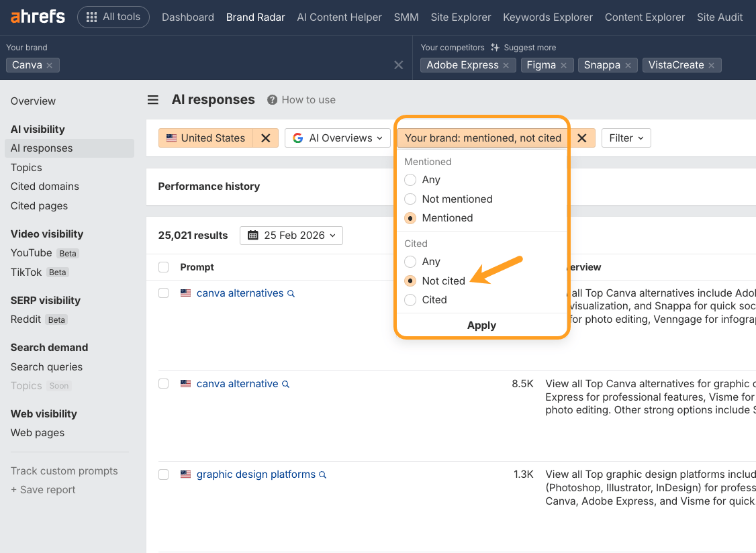
Task: Select the Not mentioned radio option
Action: pyautogui.click(x=410, y=199)
